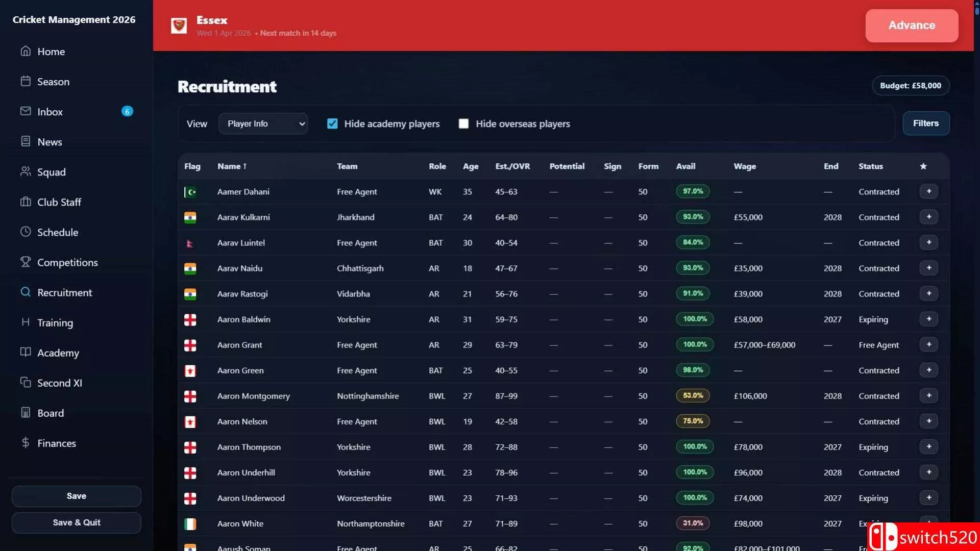The width and height of the screenshot is (980, 551).
Task: Click the Save & Quit button
Action: coord(77,522)
